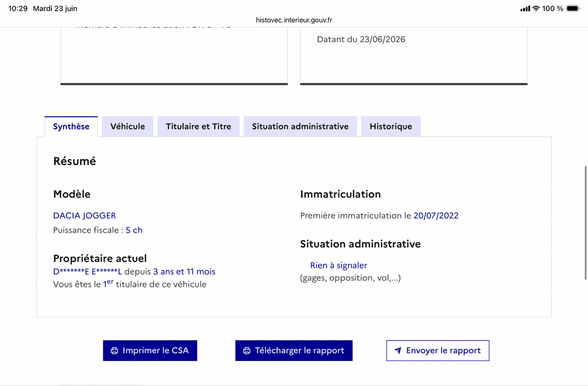Viewport: 588px width, 386px height.
Task: Tap the 10:29 clock in status bar
Action: pyautogui.click(x=18, y=8)
